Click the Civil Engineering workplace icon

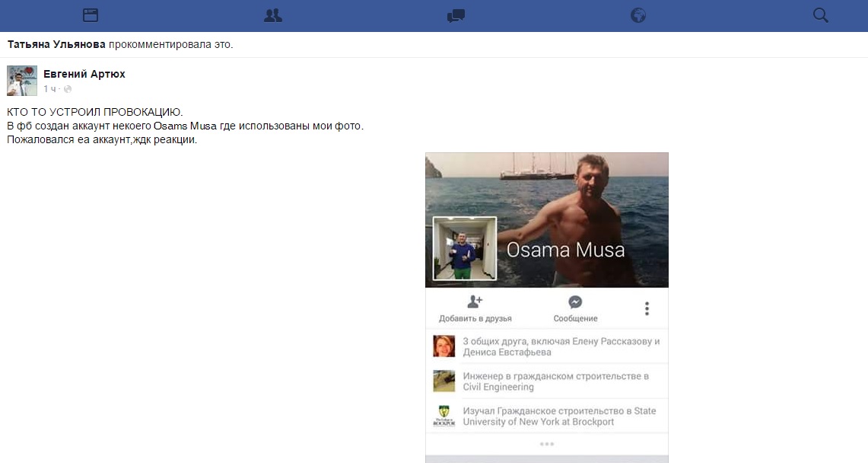(444, 381)
